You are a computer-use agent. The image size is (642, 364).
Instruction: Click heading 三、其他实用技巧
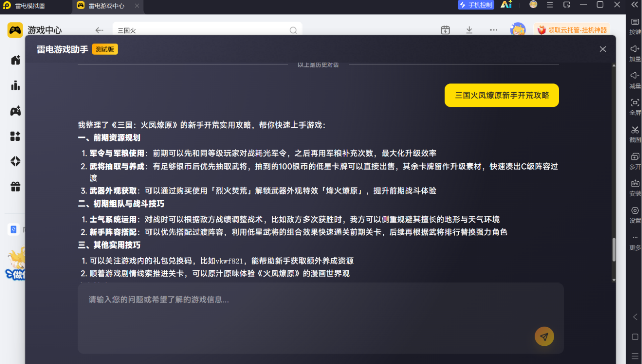[x=109, y=245]
